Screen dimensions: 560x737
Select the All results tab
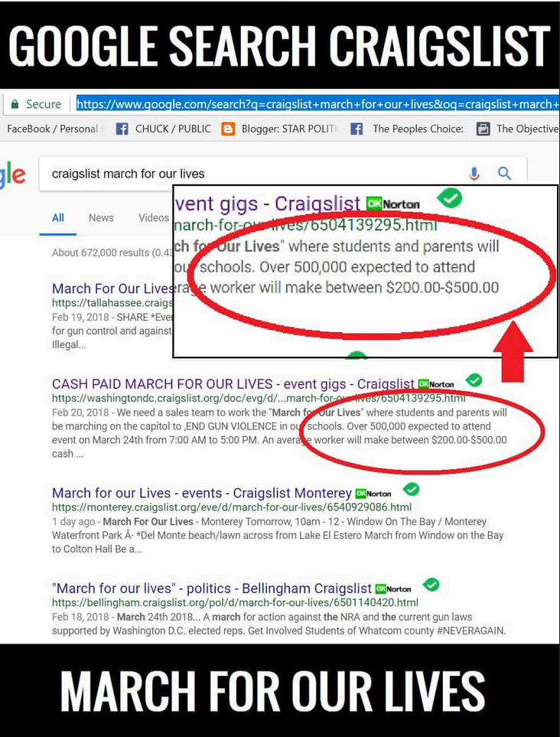(58, 218)
